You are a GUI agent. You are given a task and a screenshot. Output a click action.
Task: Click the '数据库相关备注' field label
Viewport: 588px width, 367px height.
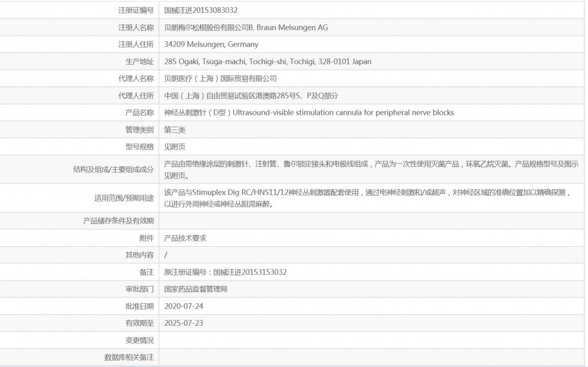coord(129,357)
